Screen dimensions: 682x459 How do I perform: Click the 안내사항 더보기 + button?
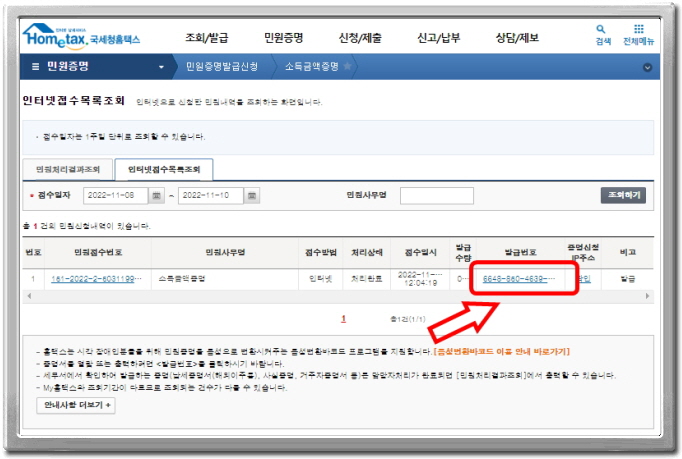pos(76,405)
